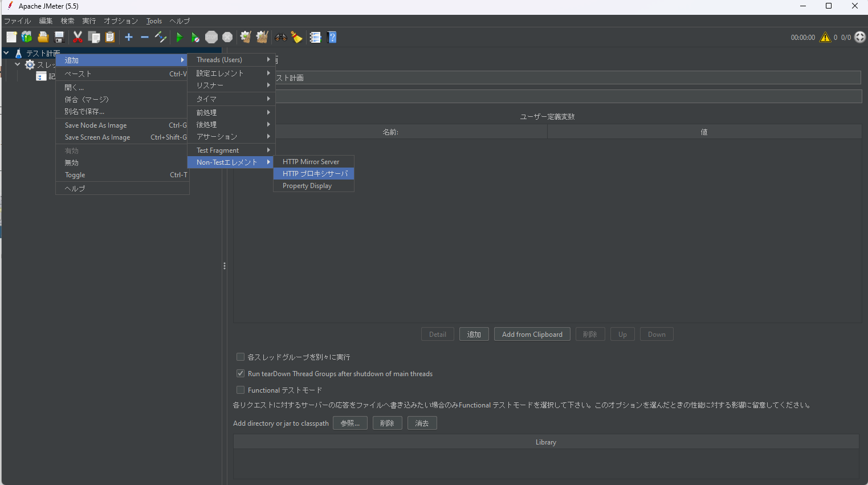868x485 pixels.
Task: Click the 削除 button beside 参照...
Action: tap(388, 423)
